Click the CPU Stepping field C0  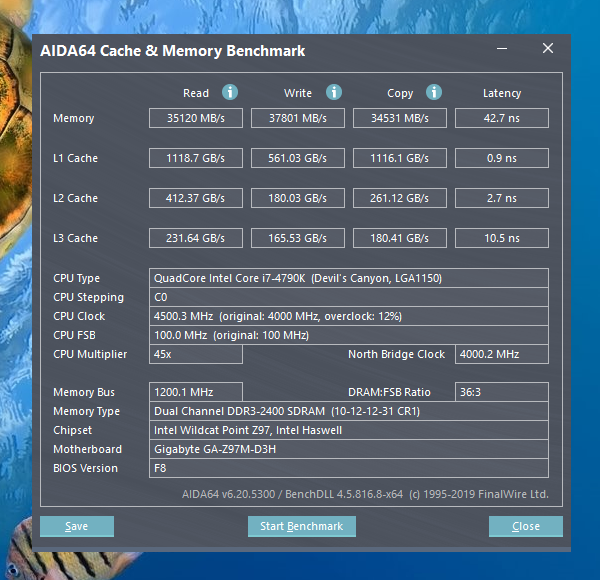[x=349, y=297]
